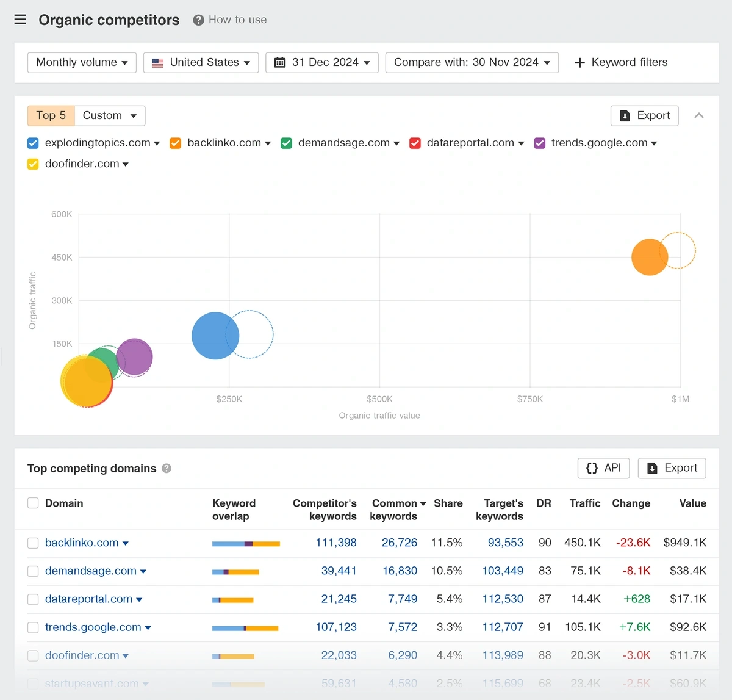This screenshot has height=700, width=732.
Task: Open demandsage.com domain link in table
Action: pyautogui.click(x=91, y=571)
